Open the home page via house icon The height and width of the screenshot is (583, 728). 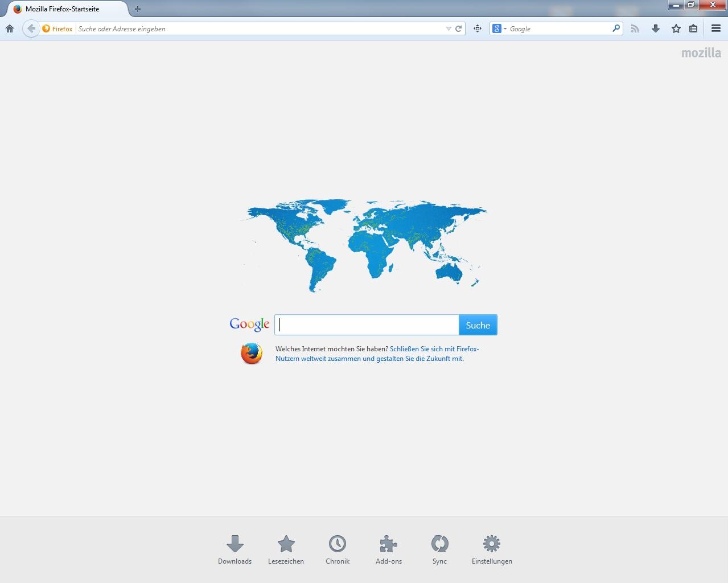pos(10,28)
